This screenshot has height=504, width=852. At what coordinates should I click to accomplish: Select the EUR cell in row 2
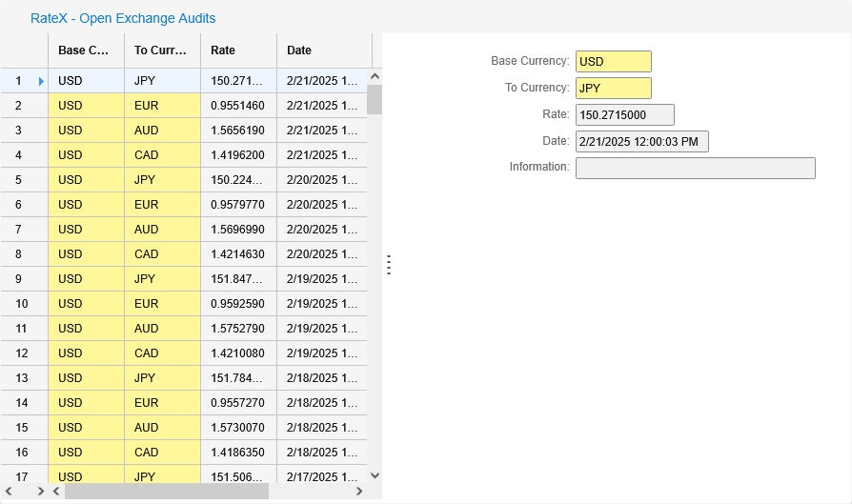pyautogui.click(x=162, y=105)
